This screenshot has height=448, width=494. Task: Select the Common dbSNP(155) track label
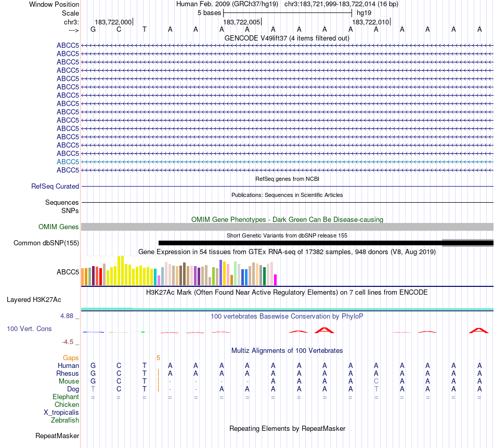pos(46,243)
